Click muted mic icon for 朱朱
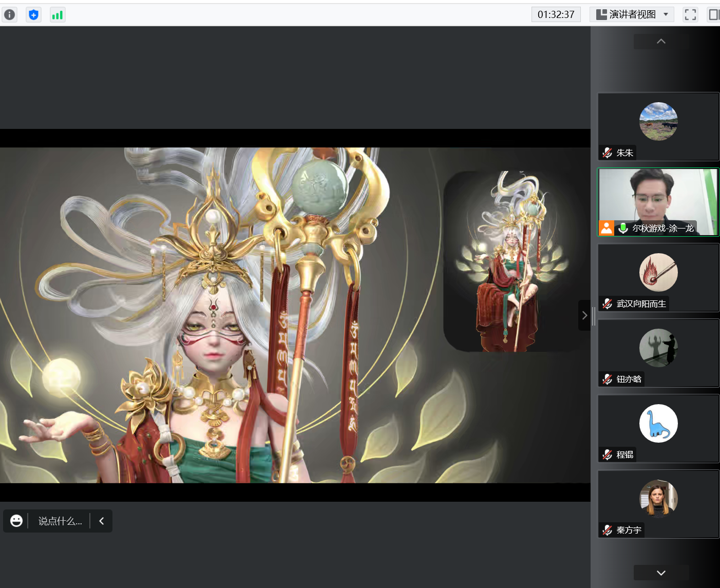720x588 pixels. [x=608, y=153]
